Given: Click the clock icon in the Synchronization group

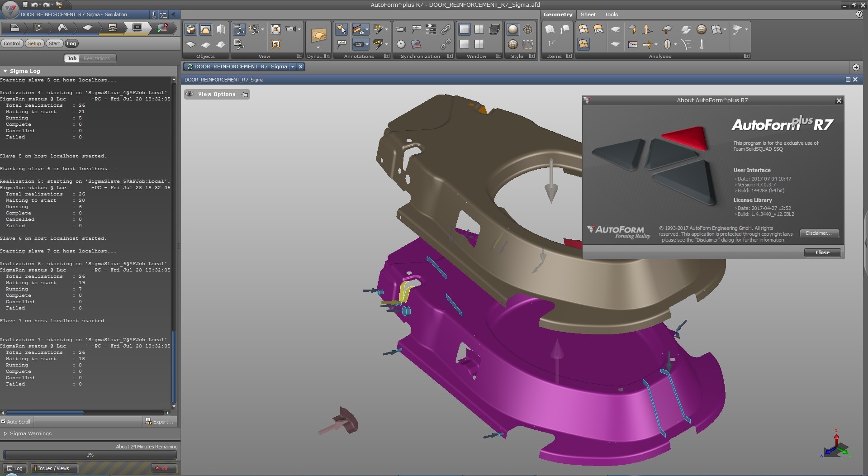Looking at the screenshot, I should coord(401,44).
